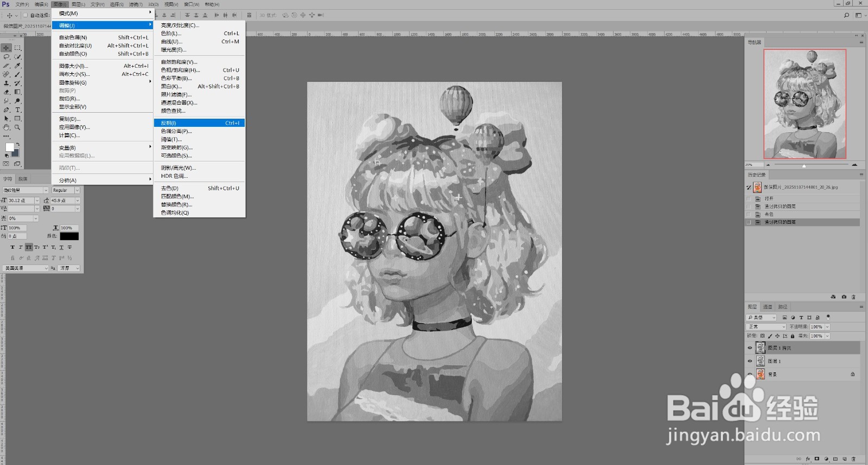
Task: Click camera new snapshot icon in History panel
Action: click(x=844, y=297)
